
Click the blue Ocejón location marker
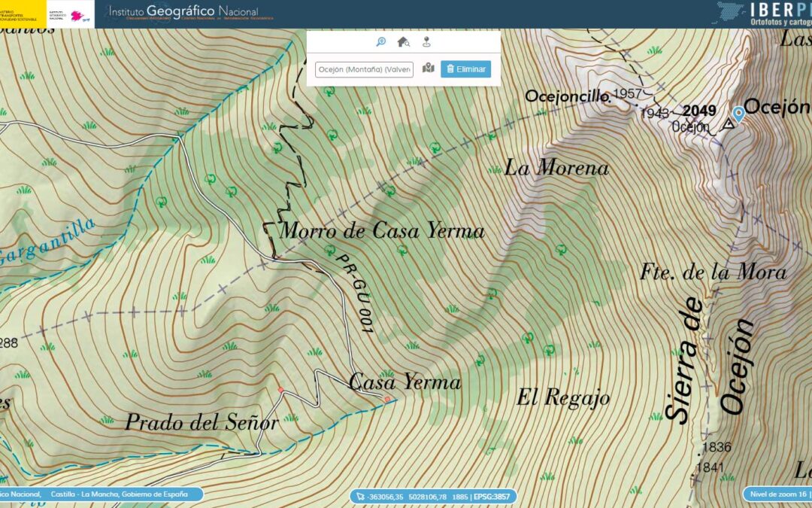click(738, 114)
